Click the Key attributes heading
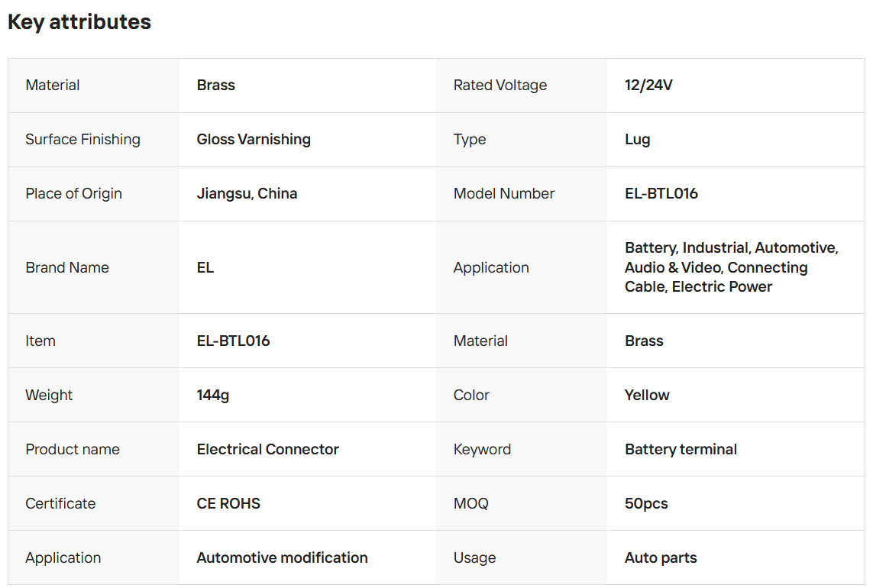 click(x=79, y=22)
